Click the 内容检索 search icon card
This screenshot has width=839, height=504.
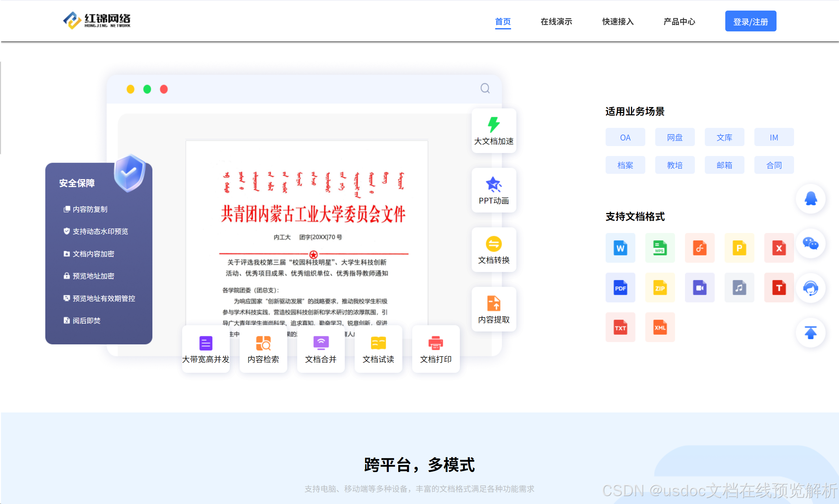coord(263,349)
